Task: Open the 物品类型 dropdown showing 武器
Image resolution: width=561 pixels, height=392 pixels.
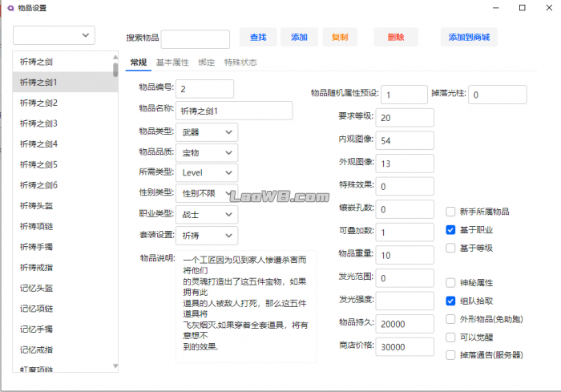Action: coord(207,132)
